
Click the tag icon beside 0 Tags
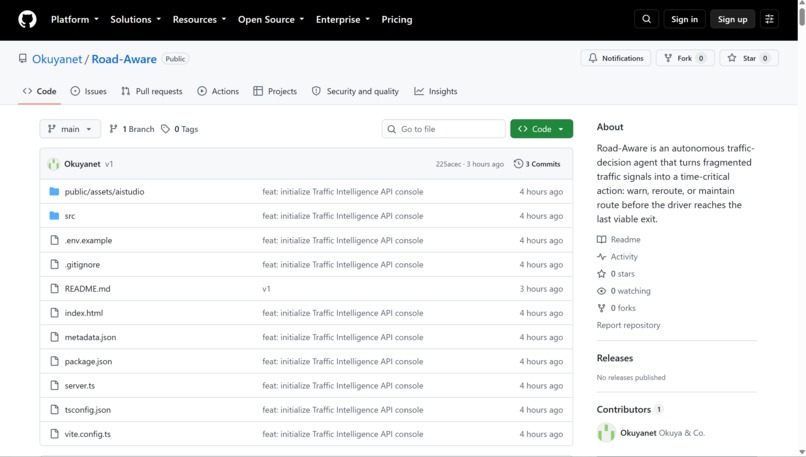166,129
